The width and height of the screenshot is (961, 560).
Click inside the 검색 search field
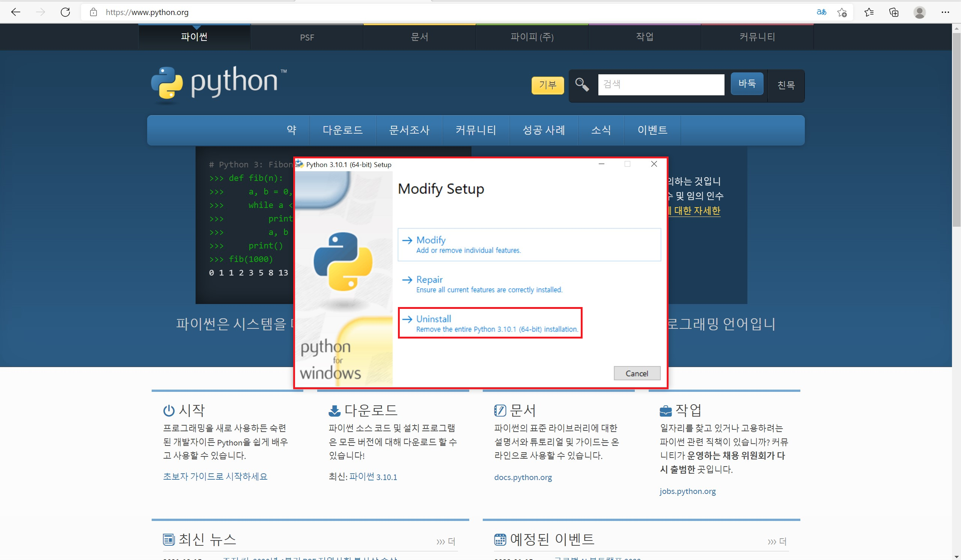click(x=661, y=84)
